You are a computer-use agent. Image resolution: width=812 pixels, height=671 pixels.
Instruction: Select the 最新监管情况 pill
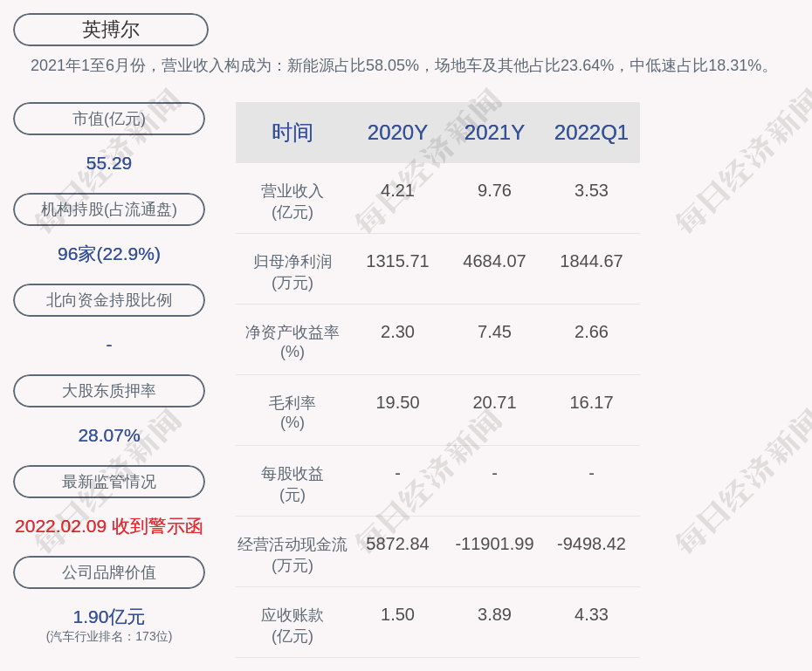click(109, 482)
